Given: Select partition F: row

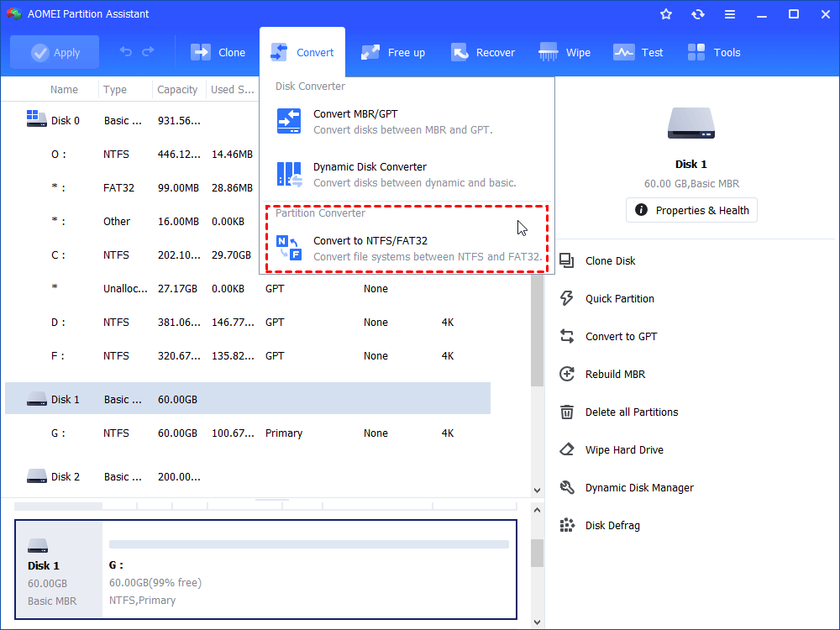Looking at the screenshot, I should pyautogui.click(x=248, y=355).
